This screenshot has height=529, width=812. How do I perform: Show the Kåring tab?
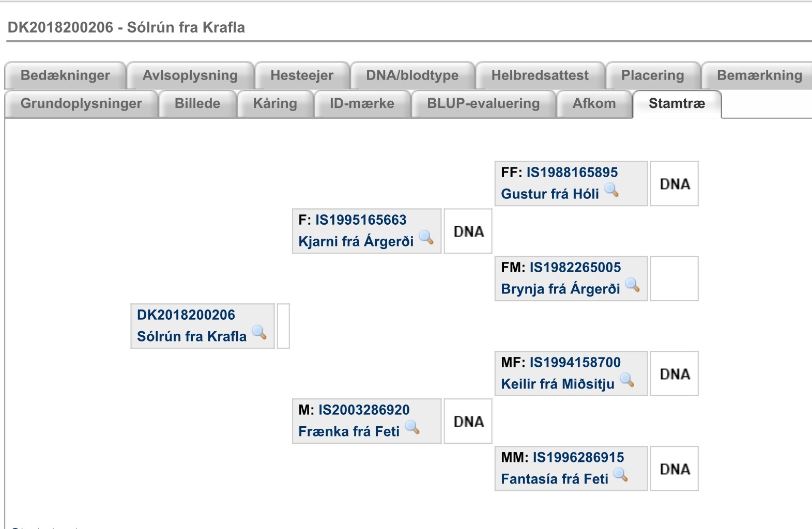click(x=275, y=103)
